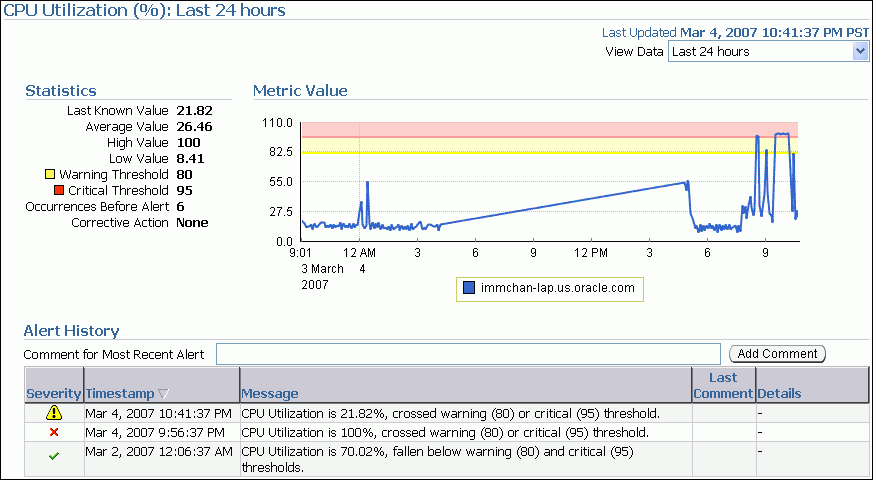The height and width of the screenshot is (480, 873).
Task: Select the CPU Utilization is 100% alert message
Action: click(x=445, y=432)
